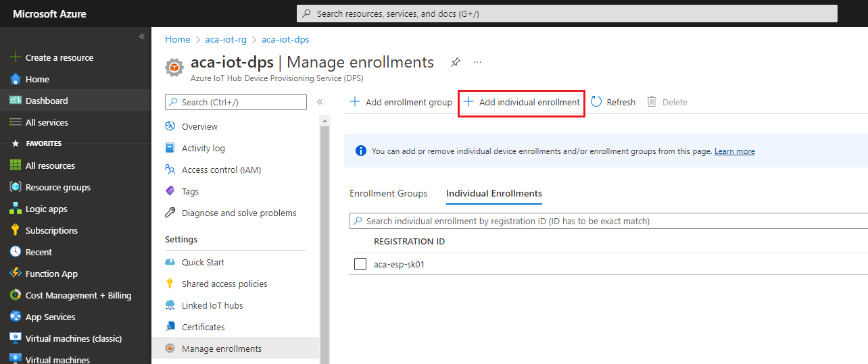Open Diagnose and solve problems
Screen dimensions: 868x364
coord(239,213)
